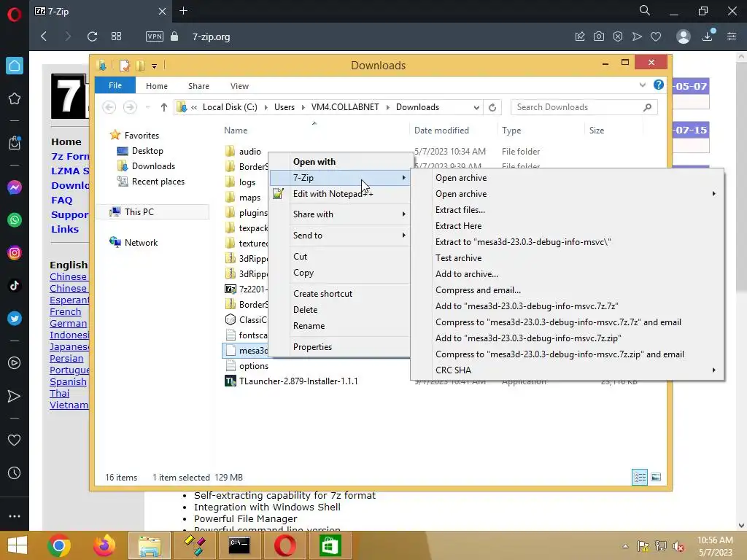Open quick access toolbar dropdown arrow
The image size is (747, 560).
click(x=155, y=66)
